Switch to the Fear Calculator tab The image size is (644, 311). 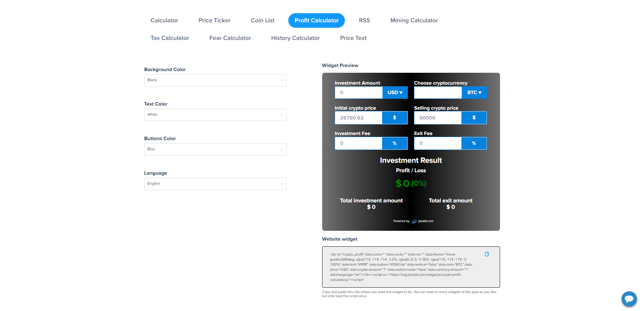pyautogui.click(x=230, y=38)
